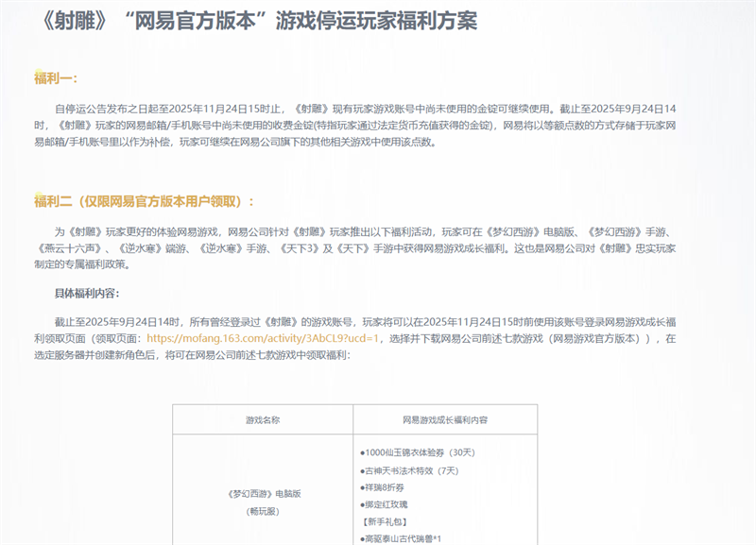Image resolution: width=756 pixels, height=545 pixels.
Task: Click the 祥瑞8折券 bullet item
Action: (386, 486)
